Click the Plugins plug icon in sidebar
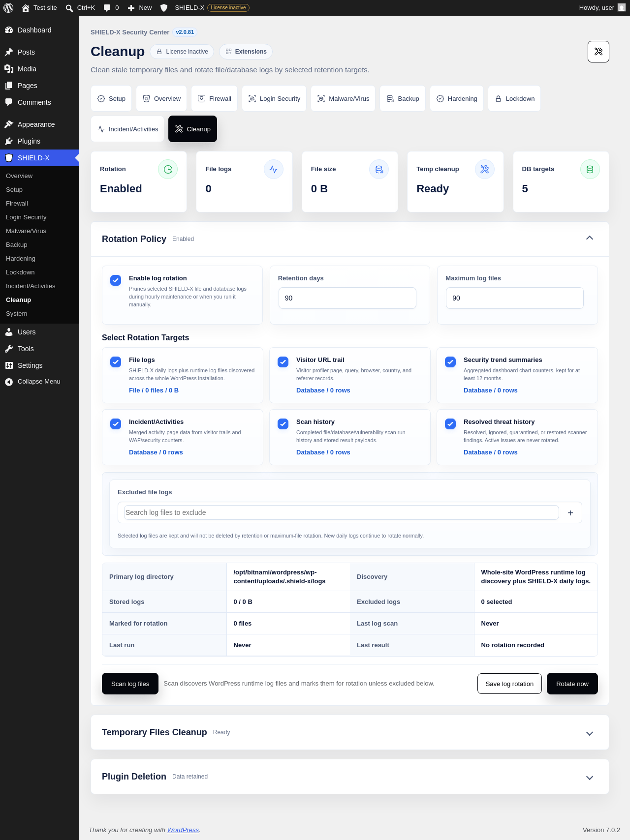 9,141
